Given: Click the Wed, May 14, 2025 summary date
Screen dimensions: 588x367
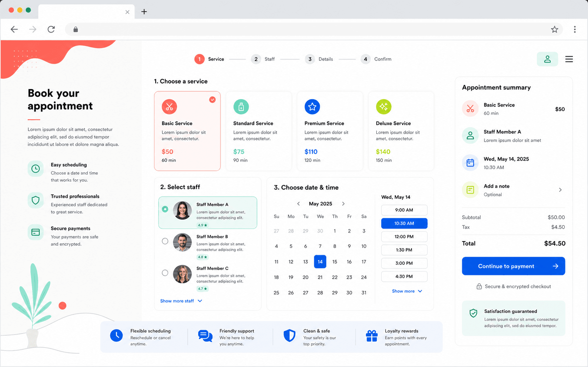Looking at the screenshot, I should tap(506, 159).
